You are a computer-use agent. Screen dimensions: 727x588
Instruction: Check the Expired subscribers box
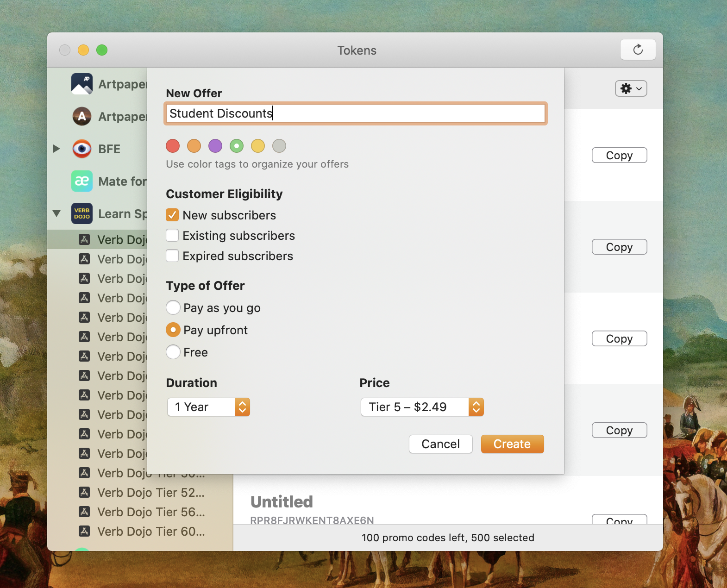tap(172, 256)
